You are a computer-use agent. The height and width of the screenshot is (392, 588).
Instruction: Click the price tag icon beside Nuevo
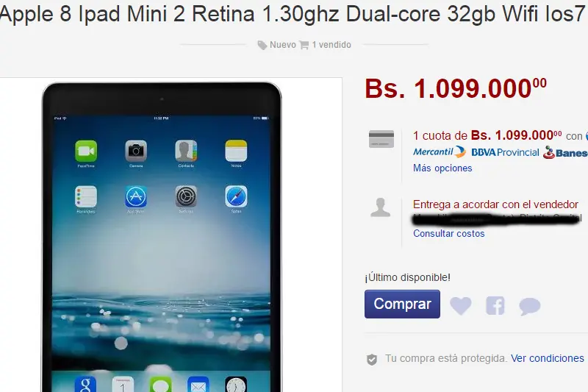pos(262,46)
